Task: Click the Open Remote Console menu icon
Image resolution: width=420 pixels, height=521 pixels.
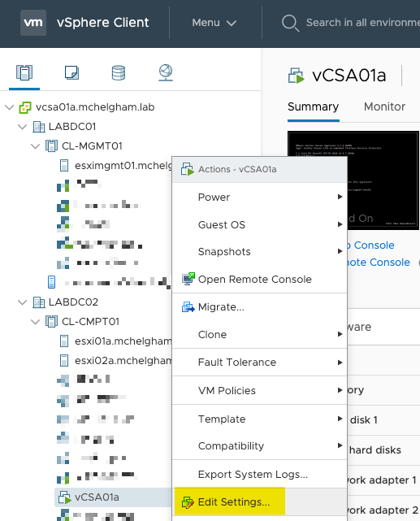Action: (x=188, y=279)
